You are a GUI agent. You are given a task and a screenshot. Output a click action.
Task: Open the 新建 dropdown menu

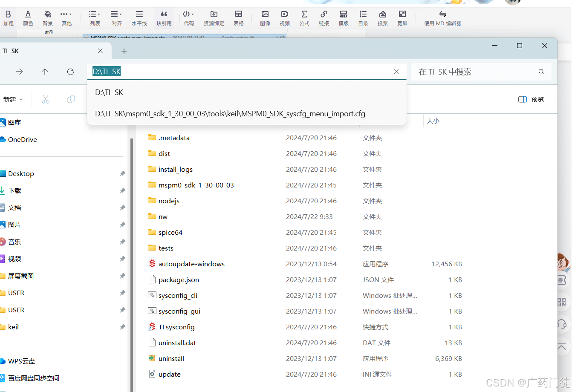point(13,99)
